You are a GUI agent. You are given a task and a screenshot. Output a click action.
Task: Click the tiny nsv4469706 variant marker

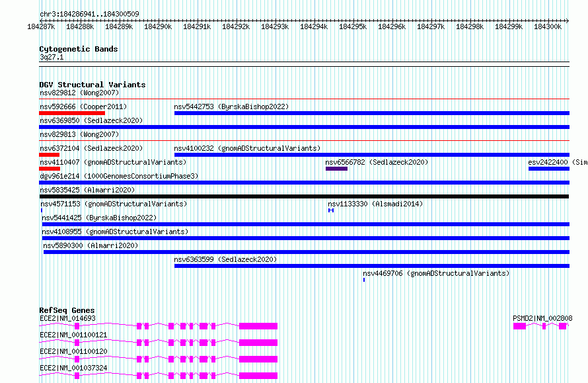point(364,280)
